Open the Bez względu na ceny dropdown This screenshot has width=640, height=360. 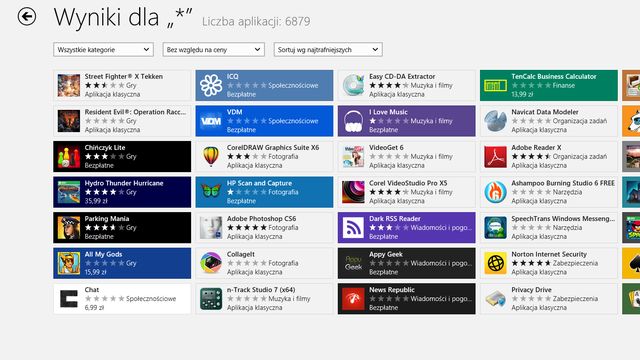pos(213,49)
